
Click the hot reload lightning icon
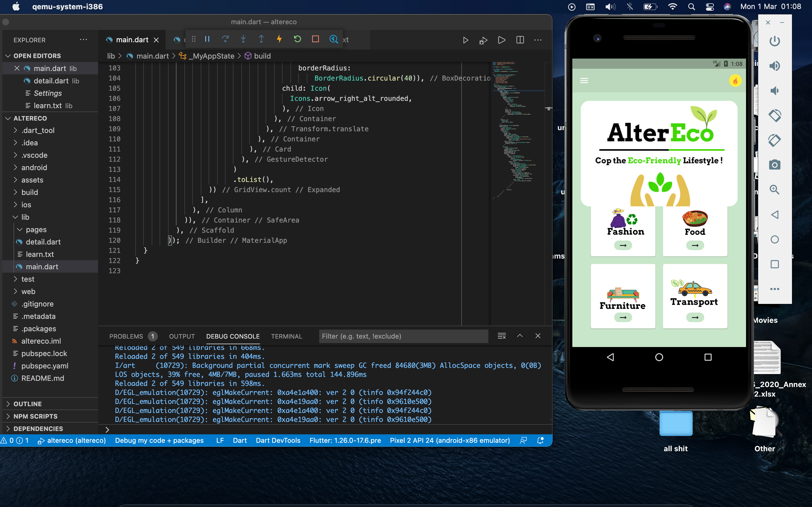279,39
